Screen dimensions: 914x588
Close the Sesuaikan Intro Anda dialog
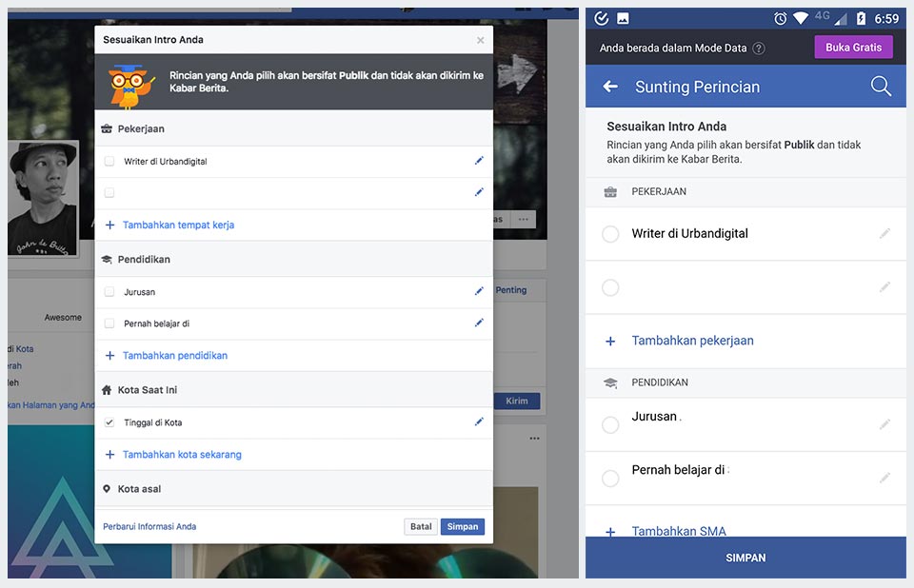[480, 40]
